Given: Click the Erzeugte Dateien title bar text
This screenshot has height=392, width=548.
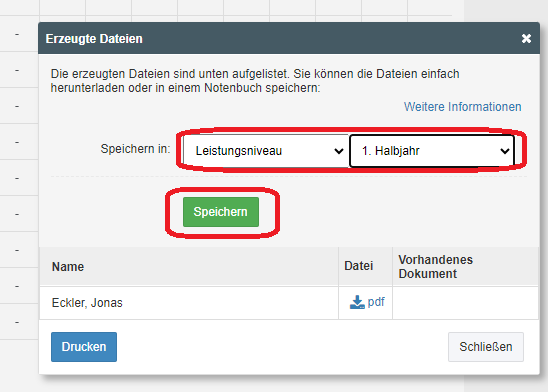Looking at the screenshot, I should point(94,39).
